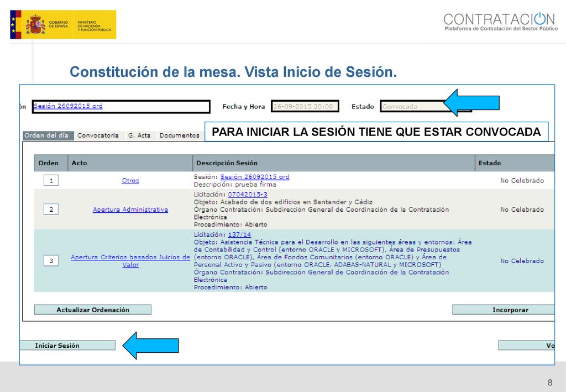Click the Descripción Sesión column header
Image resolution: width=566 pixels, height=392 pixels.
(333, 163)
